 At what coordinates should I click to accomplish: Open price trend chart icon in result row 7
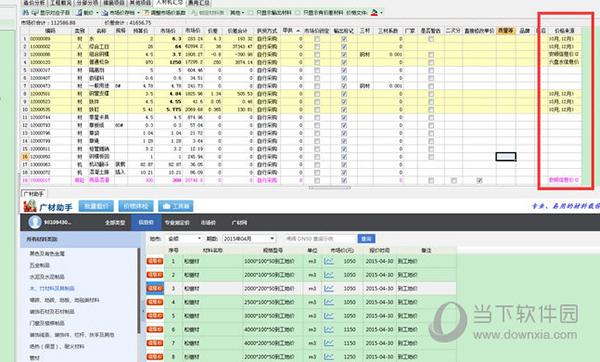coord(329,343)
